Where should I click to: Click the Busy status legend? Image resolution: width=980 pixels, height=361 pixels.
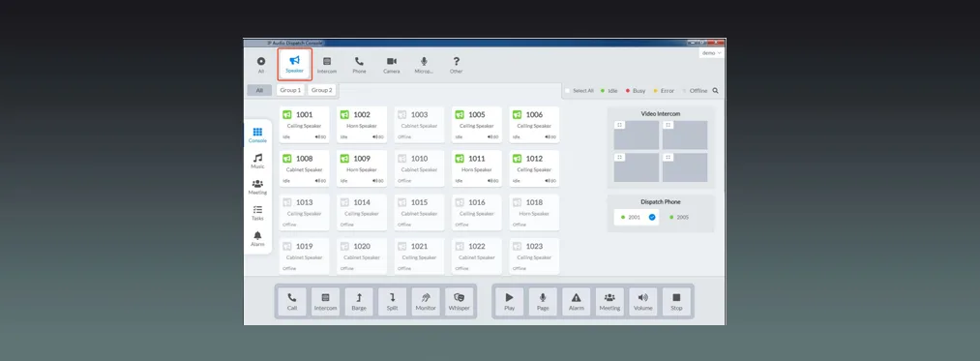635,91
